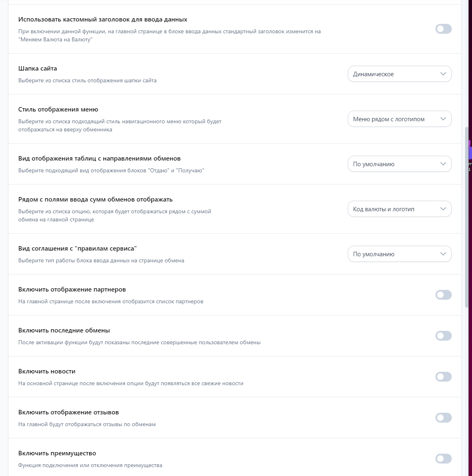The image size is (472, 476).
Task: Click the 'Стиль отображения меню' setting title
Action: pyautogui.click(x=58, y=109)
